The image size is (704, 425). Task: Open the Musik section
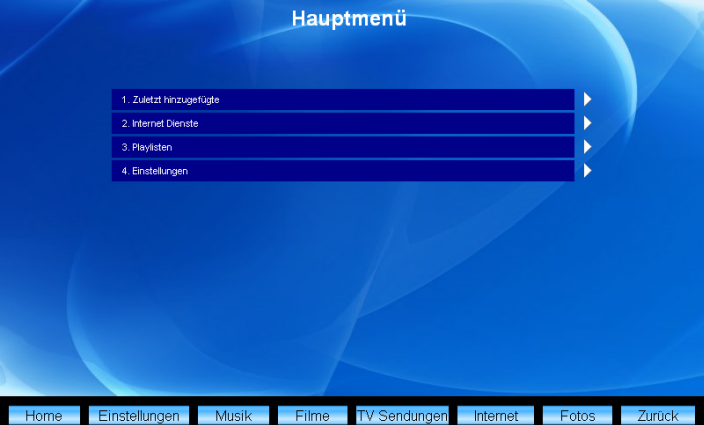pos(233,416)
